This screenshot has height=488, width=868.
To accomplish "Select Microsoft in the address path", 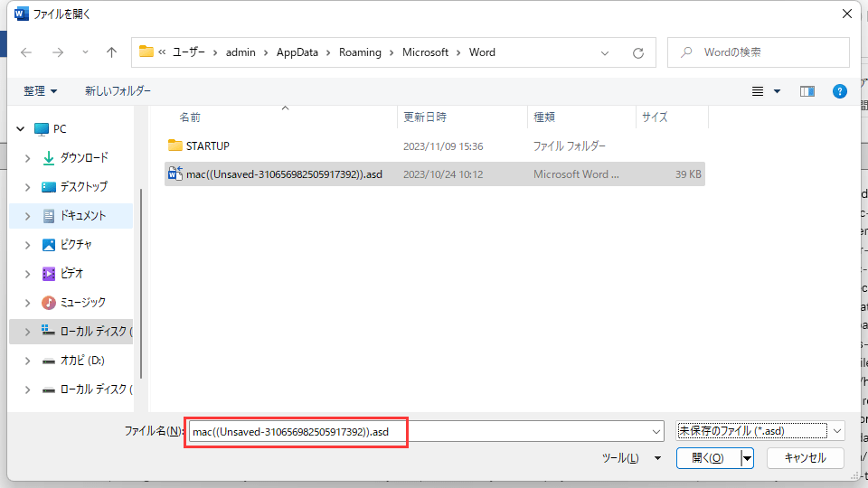I will (425, 52).
